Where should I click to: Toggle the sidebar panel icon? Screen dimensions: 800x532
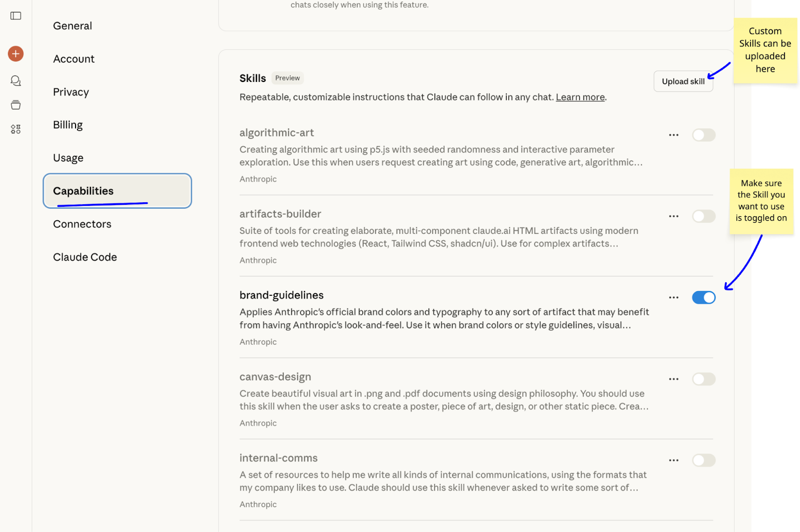coord(16,16)
